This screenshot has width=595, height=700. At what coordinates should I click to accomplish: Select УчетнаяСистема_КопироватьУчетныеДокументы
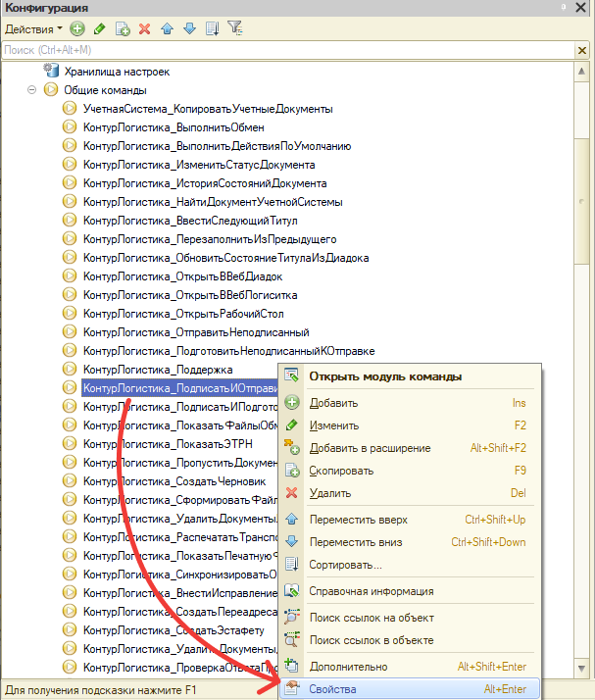(x=208, y=109)
